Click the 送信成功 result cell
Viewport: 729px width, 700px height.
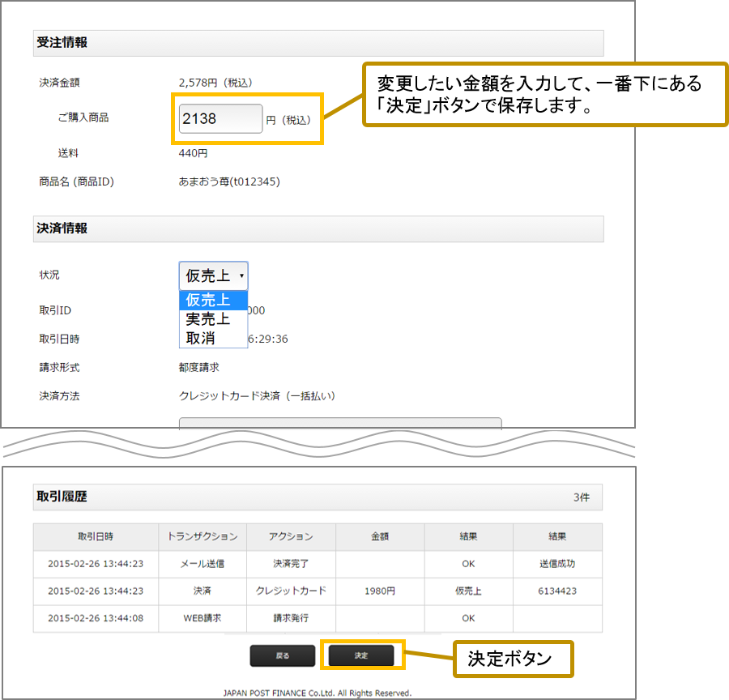[557, 564]
